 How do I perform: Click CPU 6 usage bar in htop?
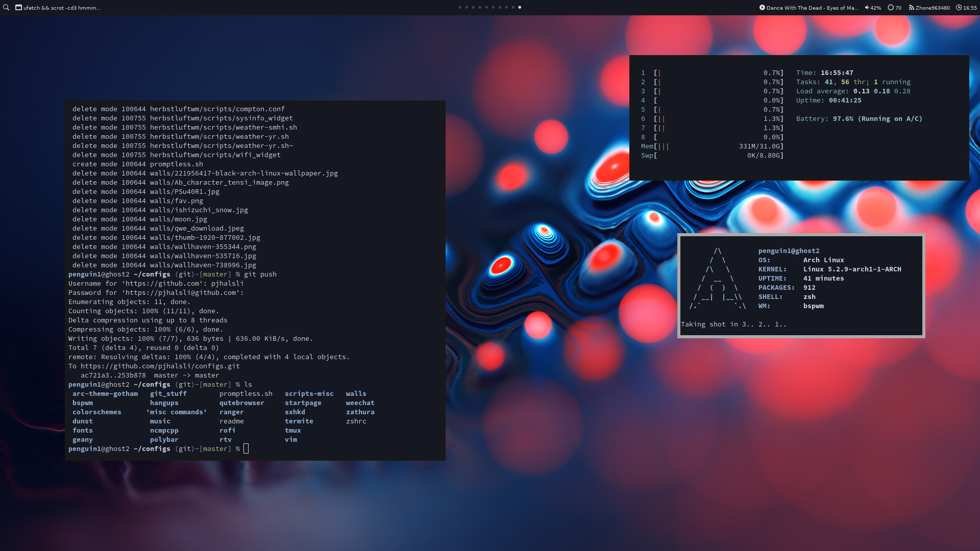[x=712, y=118]
